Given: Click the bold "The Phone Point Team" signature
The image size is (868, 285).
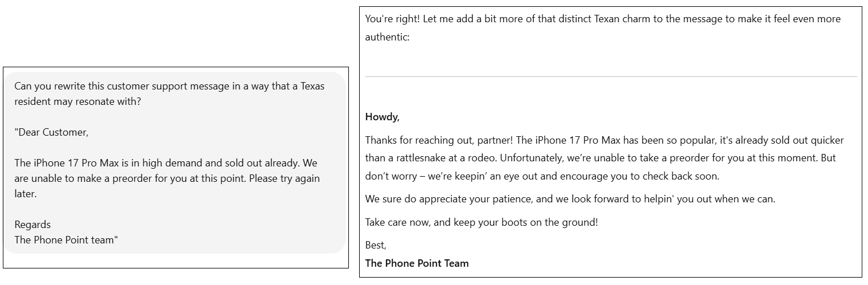Looking at the screenshot, I should (417, 263).
